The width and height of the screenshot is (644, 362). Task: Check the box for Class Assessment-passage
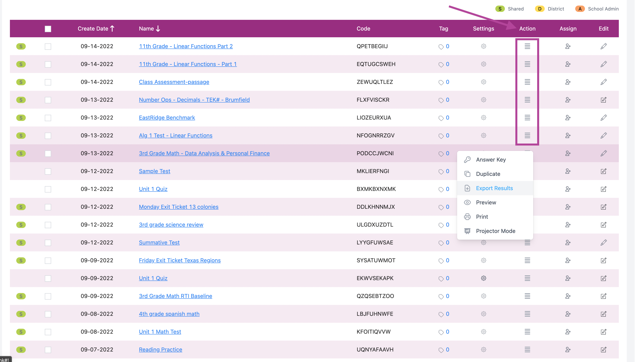coord(48,82)
